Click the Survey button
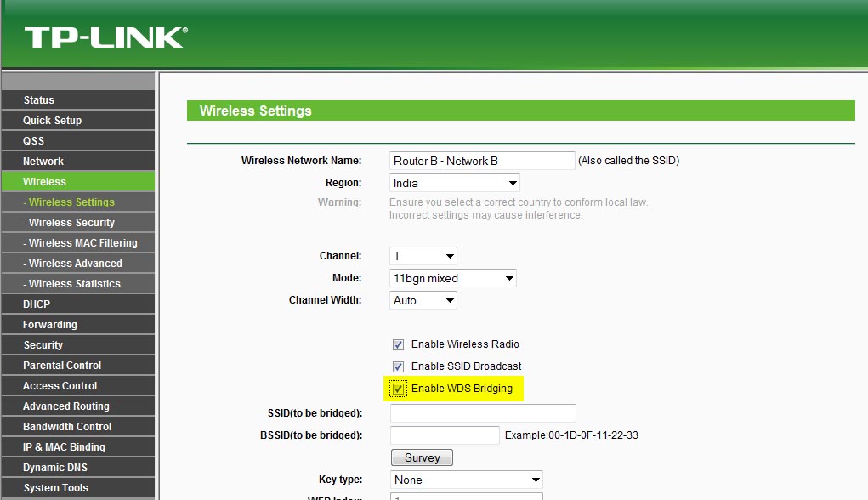 click(x=422, y=458)
